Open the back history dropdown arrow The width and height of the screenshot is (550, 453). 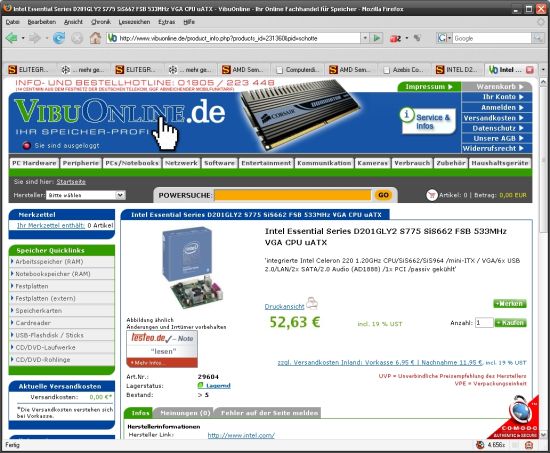click(23, 38)
